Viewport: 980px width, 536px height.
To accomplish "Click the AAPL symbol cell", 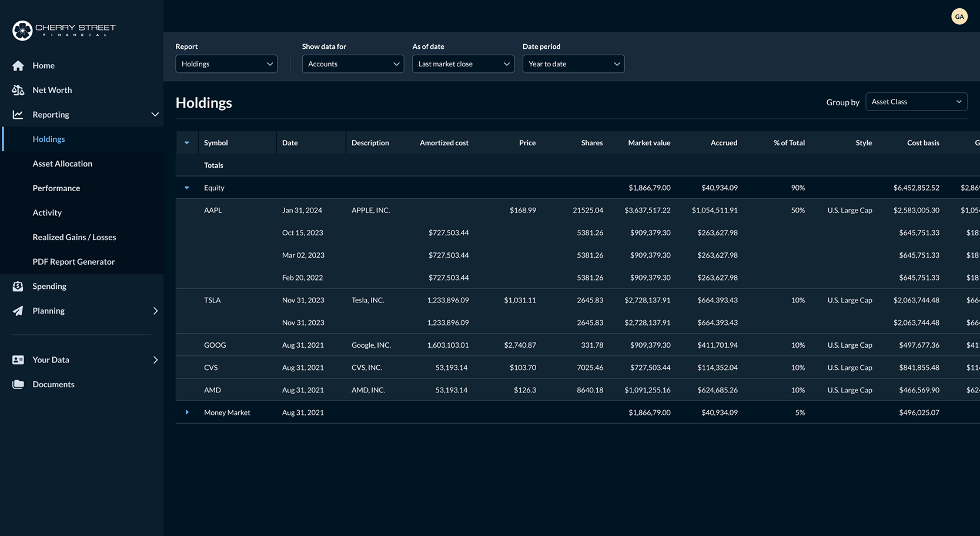I will coord(213,210).
